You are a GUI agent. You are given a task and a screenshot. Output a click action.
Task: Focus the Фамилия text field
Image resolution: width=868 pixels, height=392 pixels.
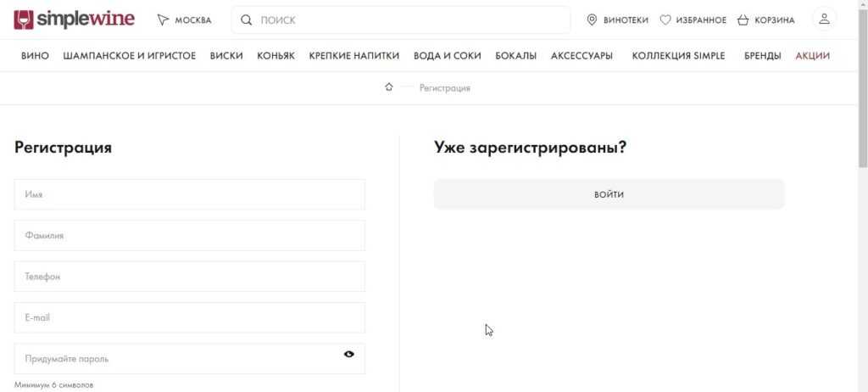pos(189,235)
